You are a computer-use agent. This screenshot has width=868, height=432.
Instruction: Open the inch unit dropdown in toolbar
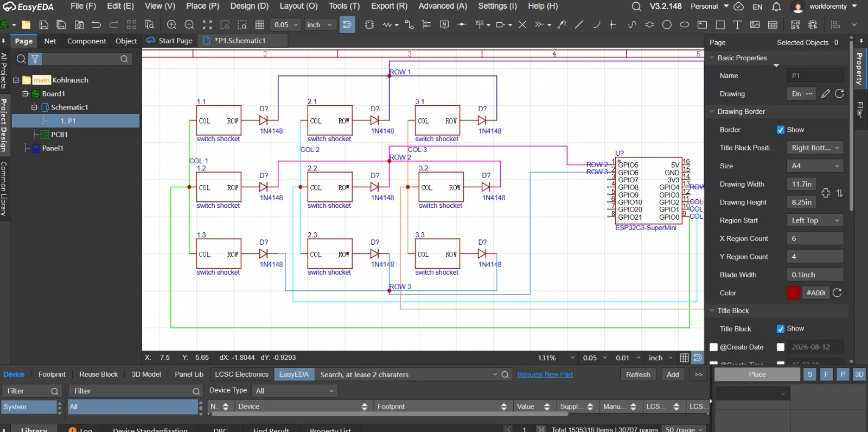320,25
